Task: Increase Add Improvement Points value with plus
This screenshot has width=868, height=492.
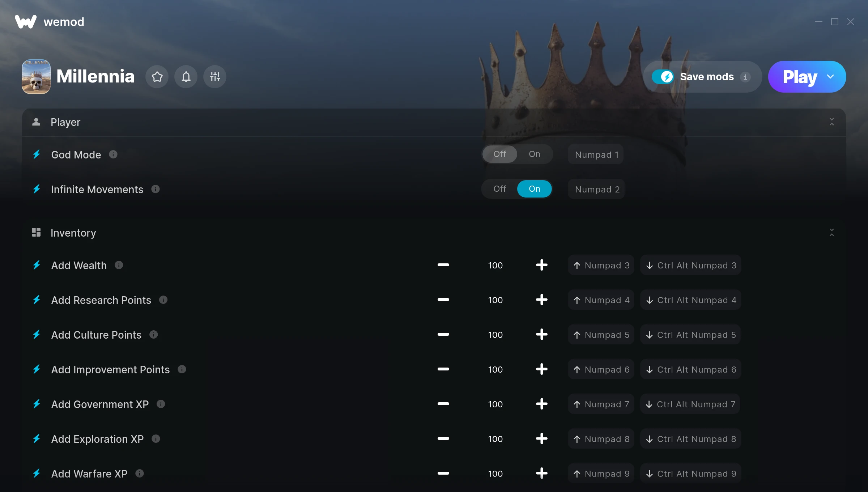Action: 542,369
